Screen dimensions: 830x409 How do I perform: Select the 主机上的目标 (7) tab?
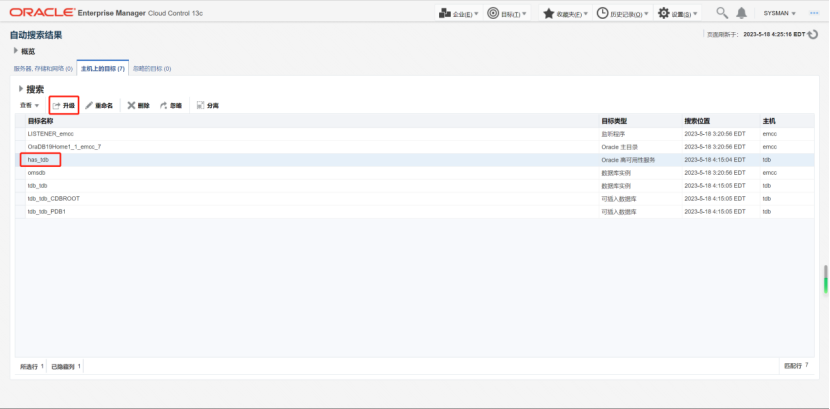(x=103, y=69)
